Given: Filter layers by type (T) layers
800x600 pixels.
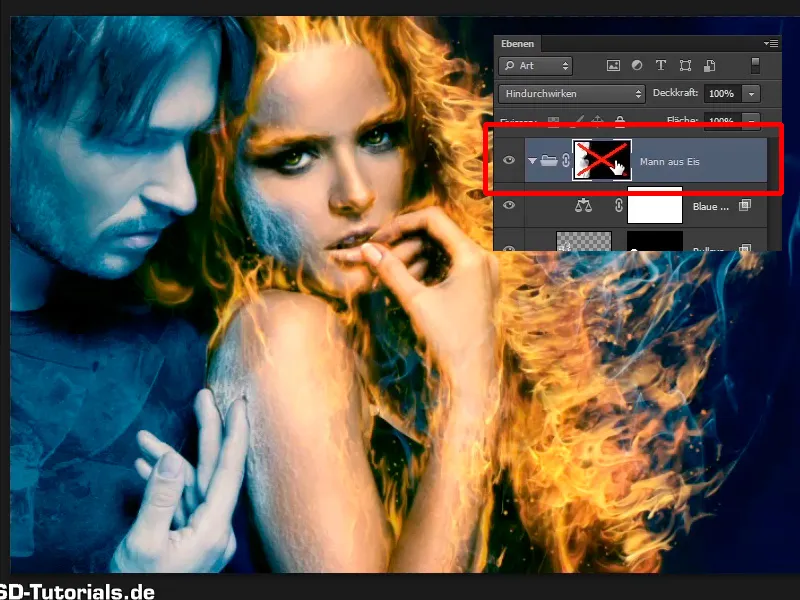Looking at the screenshot, I should click(x=661, y=65).
